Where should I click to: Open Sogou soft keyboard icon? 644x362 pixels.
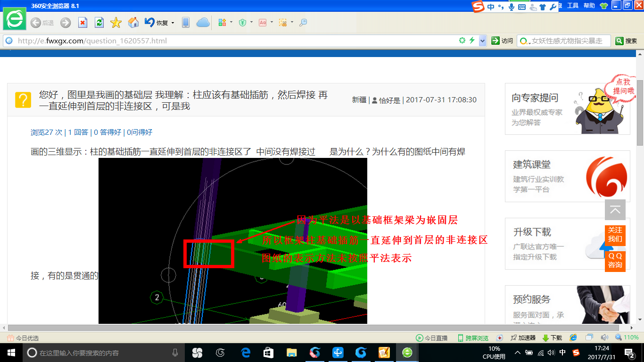522,7
